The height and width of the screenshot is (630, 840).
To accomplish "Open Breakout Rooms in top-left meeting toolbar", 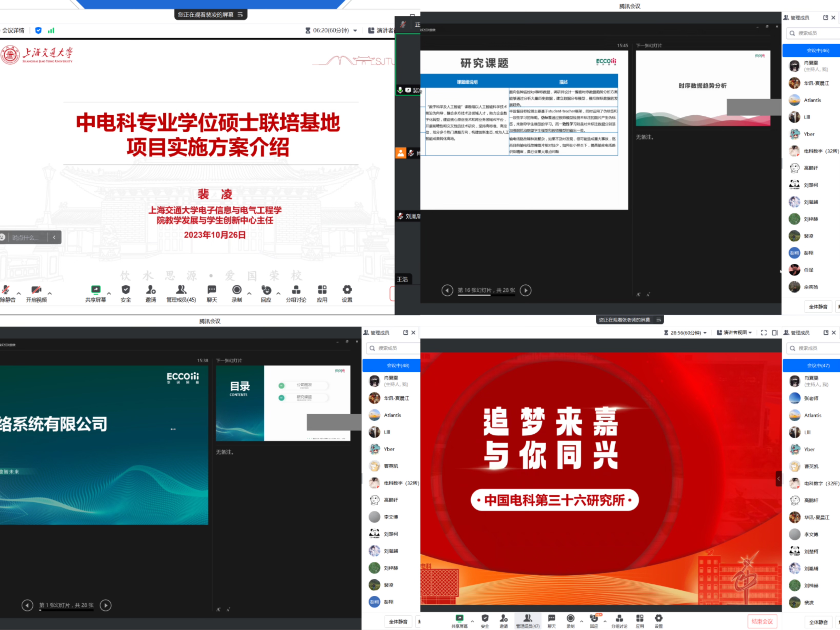I will coord(296,293).
